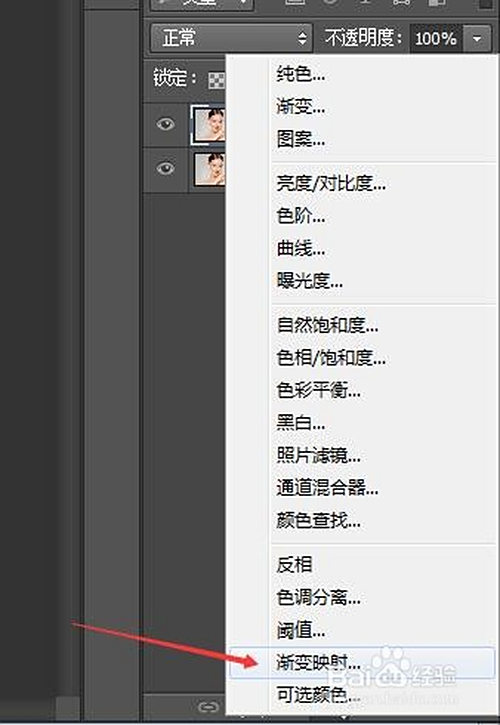Click the lock transparent pixels icon
Viewport: 500px width, 725px height.
click(216, 80)
